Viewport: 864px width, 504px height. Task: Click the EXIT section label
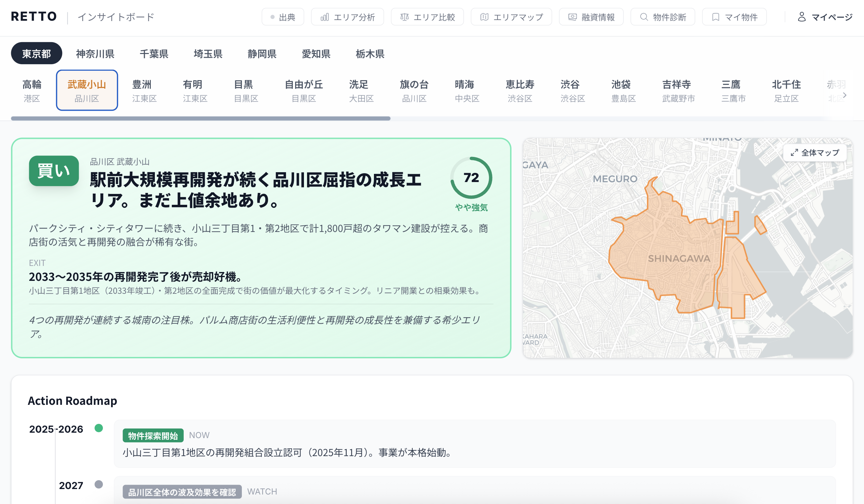click(x=37, y=263)
